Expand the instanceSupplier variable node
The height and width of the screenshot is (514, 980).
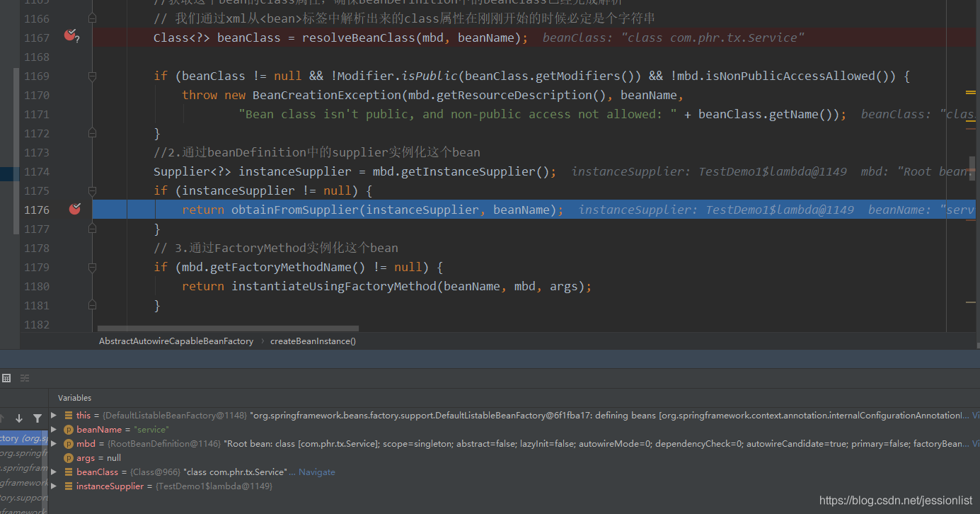tap(54, 486)
